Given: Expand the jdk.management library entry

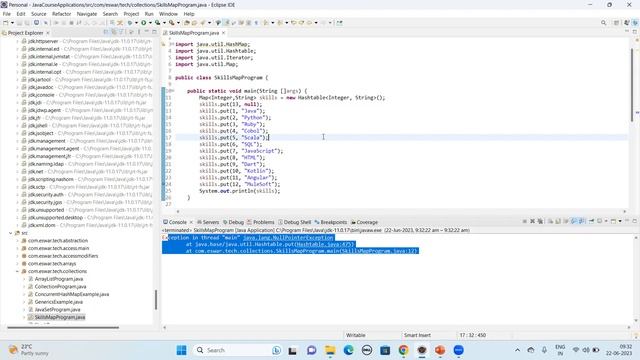Looking at the screenshot, I should (x=18, y=141).
